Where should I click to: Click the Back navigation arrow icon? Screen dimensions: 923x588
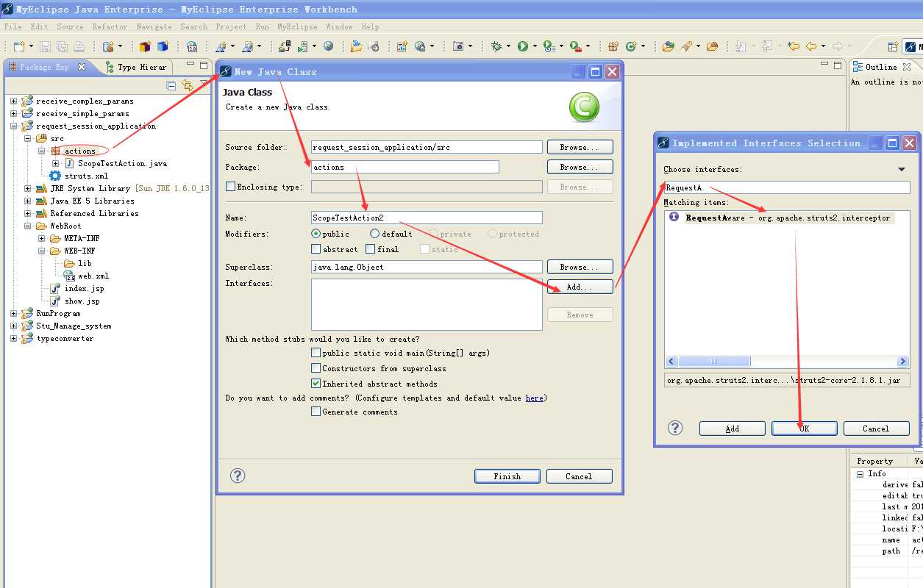tap(811, 46)
